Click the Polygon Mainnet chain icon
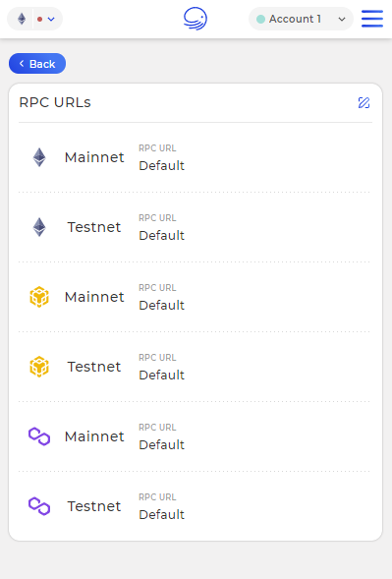Screen dimensions: 392x579 39,436
